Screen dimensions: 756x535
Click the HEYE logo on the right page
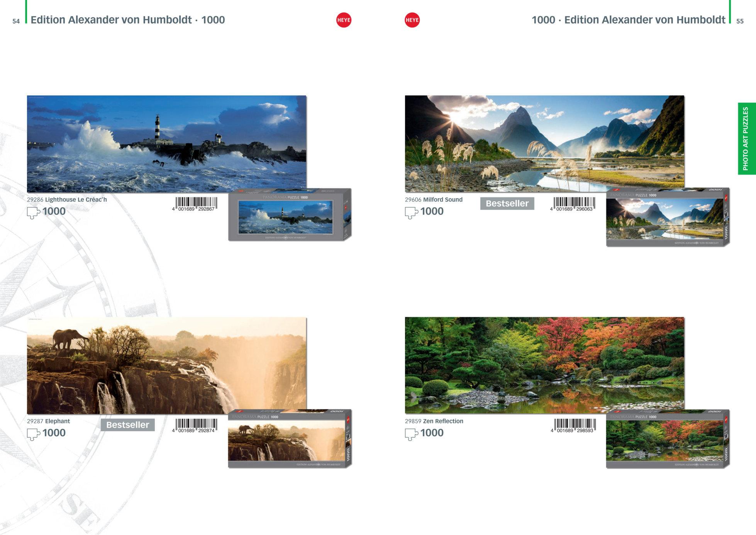point(412,20)
